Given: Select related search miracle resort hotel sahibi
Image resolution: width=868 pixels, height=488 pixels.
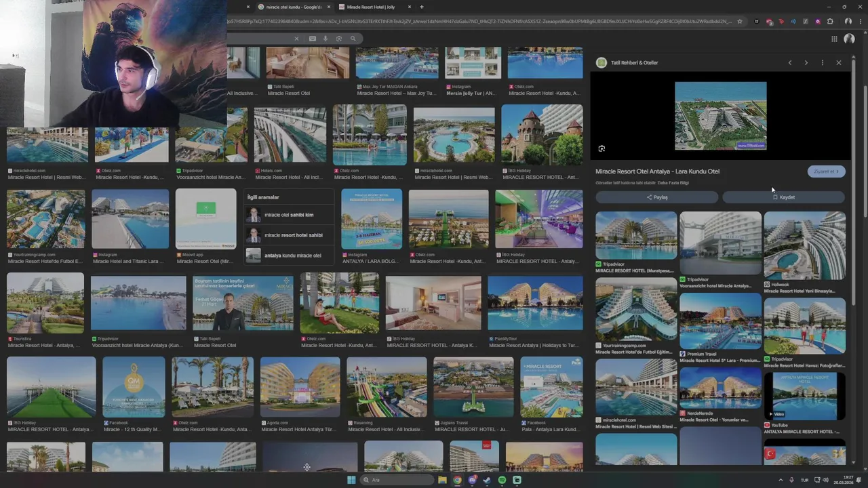Looking at the screenshot, I should pos(289,235).
